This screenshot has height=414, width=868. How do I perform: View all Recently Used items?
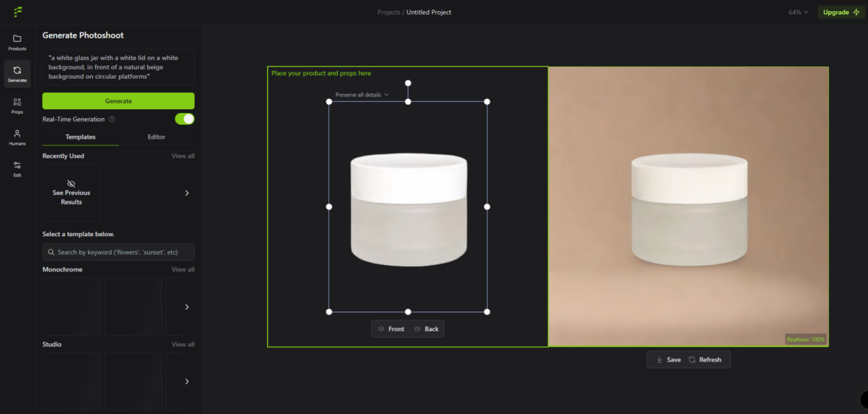(183, 156)
